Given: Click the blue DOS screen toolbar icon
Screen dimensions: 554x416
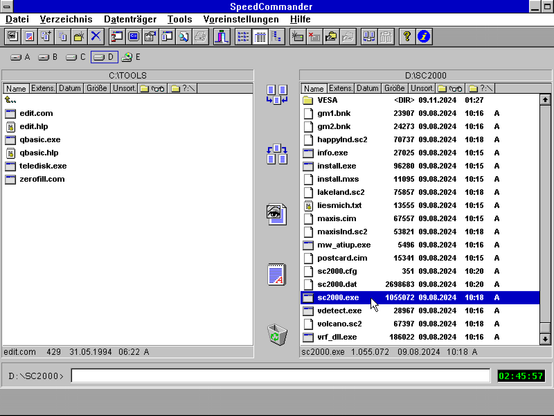Looking at the screenshot, I should pos(134,36).
